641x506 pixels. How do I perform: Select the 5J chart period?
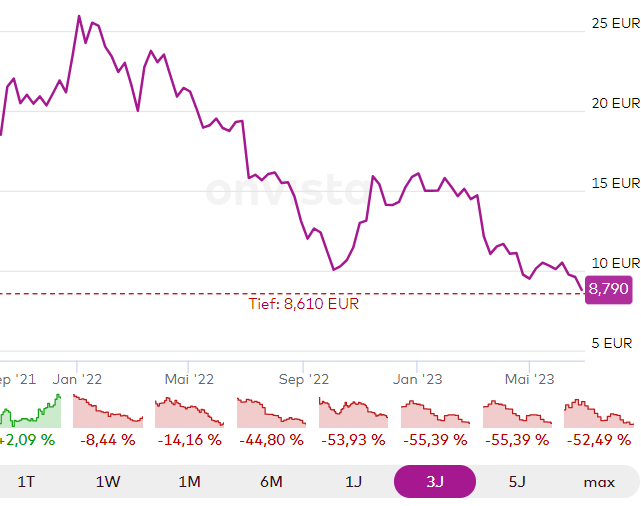[517, 481]
